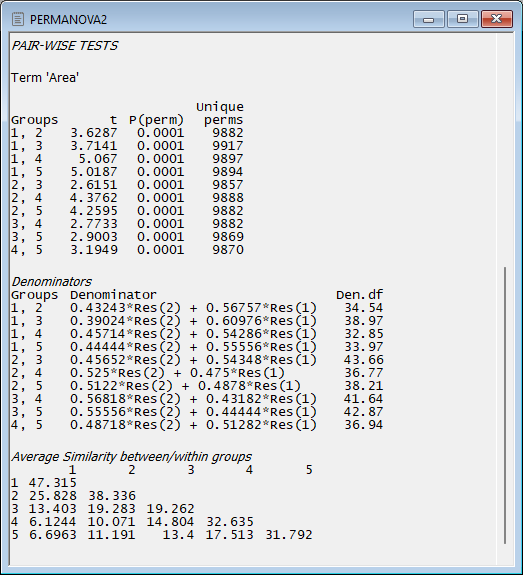Image resolution: width=523 pixels, height=575 pixels.
Task: Click similarity value 19.262
Action: (171, 509)
